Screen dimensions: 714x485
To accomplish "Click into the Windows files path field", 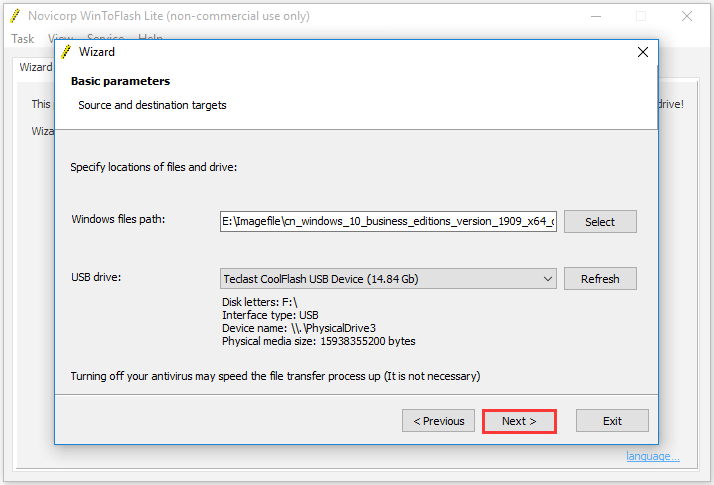I will [x=388, y=221].
